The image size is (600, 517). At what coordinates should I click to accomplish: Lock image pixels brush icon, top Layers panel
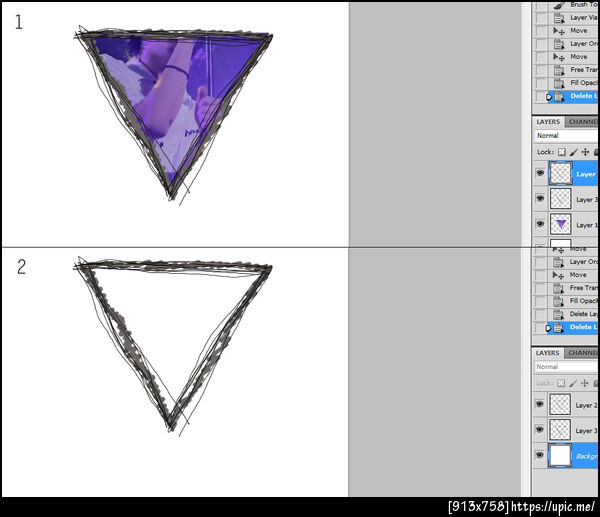tap(573, 152)
